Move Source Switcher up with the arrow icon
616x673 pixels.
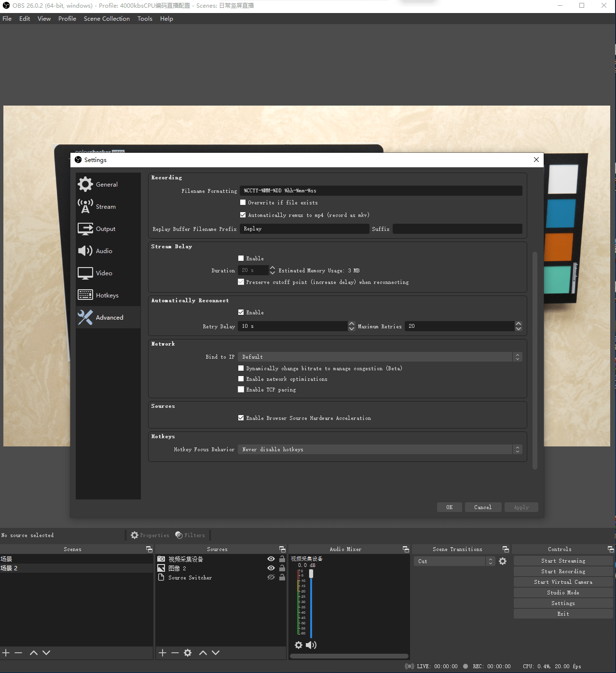[x=203, y=653]
